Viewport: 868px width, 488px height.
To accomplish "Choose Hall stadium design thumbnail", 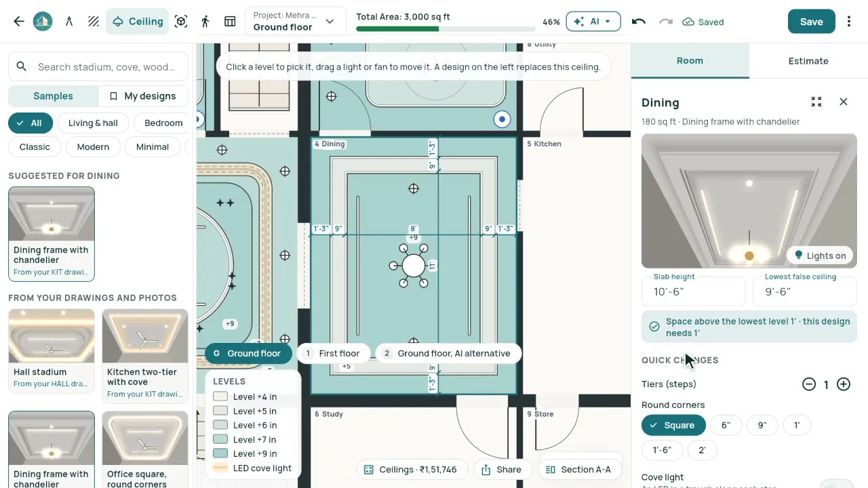I will tap(52, 351).
